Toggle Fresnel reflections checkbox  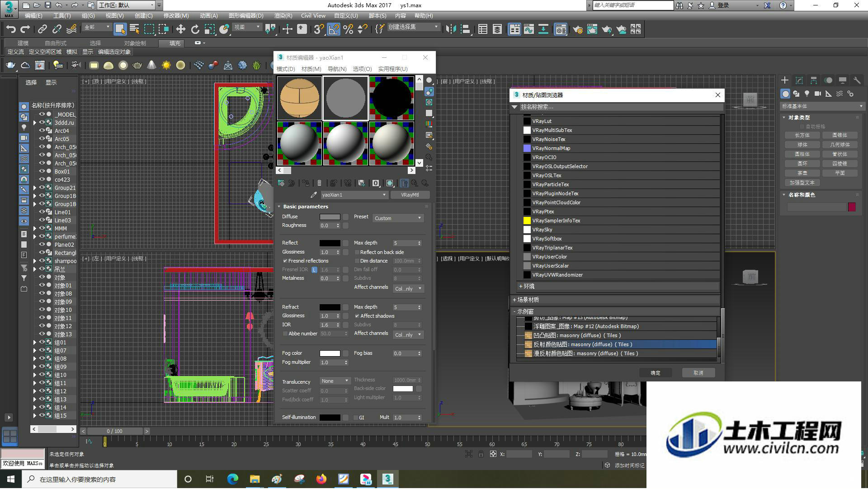click(285, 261)
